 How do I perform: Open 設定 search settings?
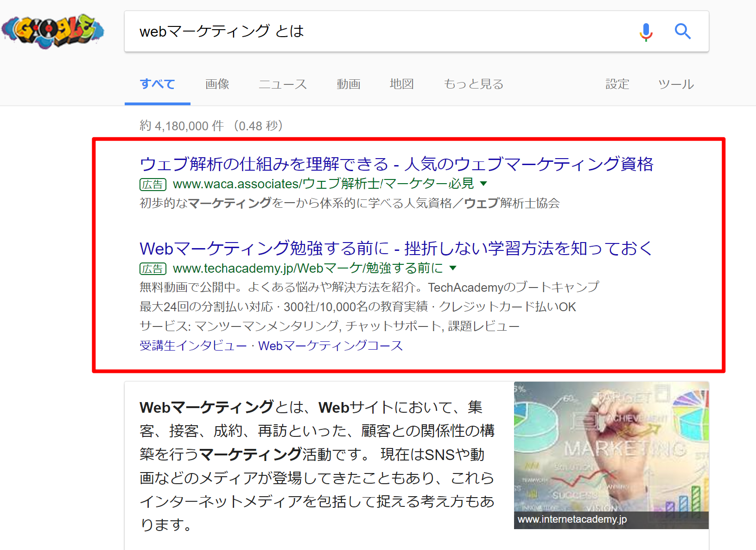(x=617, y=84)
